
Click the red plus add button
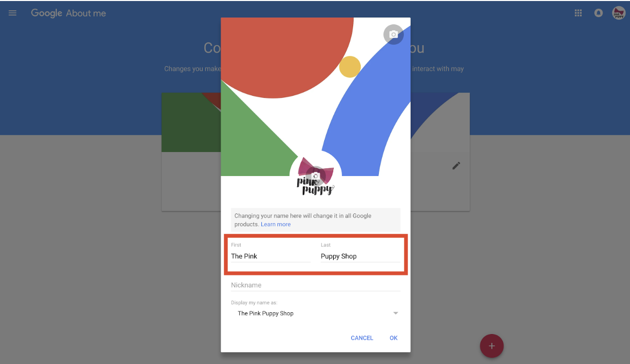click(x=492, y=346)
